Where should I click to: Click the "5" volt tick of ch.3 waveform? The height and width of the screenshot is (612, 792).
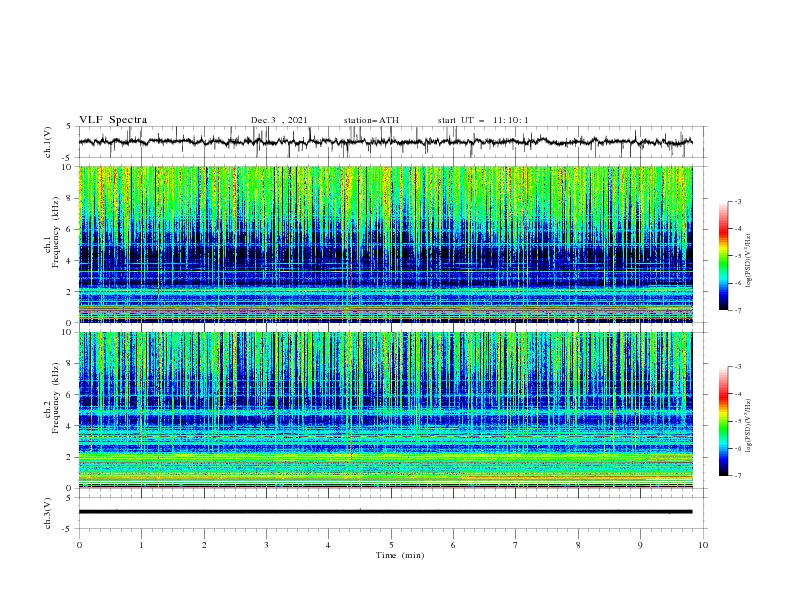click(x=69, y=498)
